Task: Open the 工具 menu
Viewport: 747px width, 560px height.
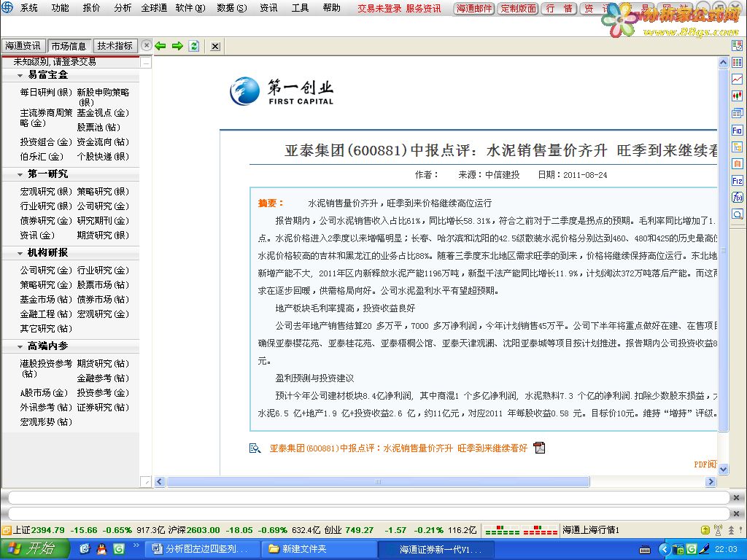Action: pyautogui.click(x=300, y=8)
